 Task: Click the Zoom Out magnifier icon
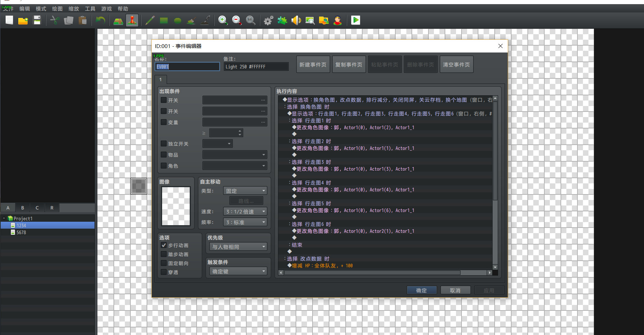[237, 20]
